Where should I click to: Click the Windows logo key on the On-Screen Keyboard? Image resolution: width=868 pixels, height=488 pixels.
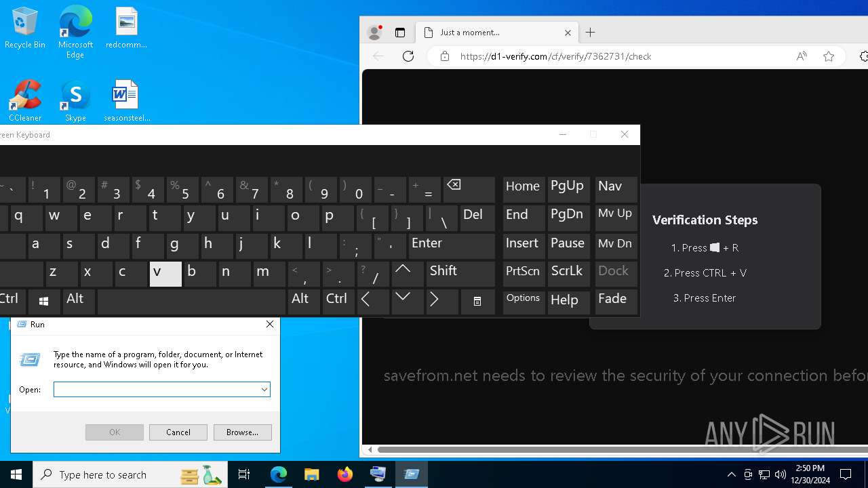point(44,301)
